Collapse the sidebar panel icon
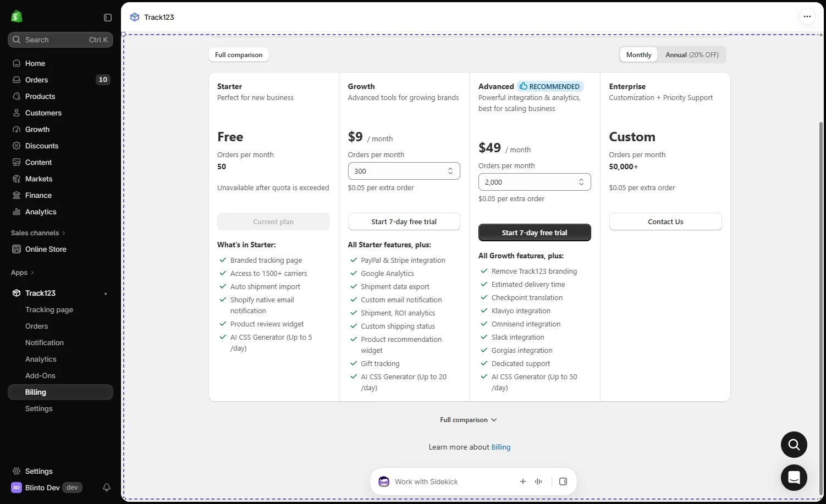 [x=108, y=18]
